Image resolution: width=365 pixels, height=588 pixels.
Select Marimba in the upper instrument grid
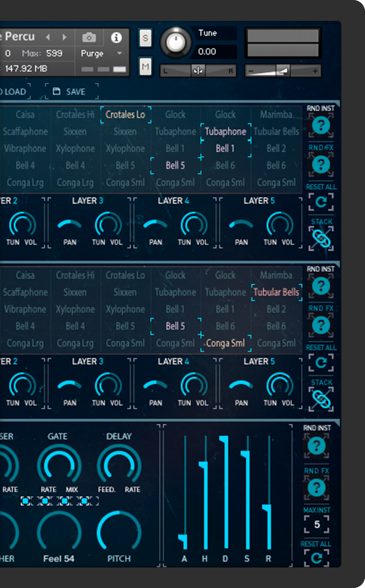276,115
